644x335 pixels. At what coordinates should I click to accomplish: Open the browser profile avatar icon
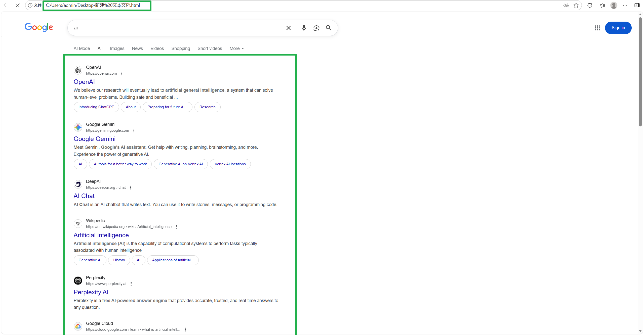point(614,5)
